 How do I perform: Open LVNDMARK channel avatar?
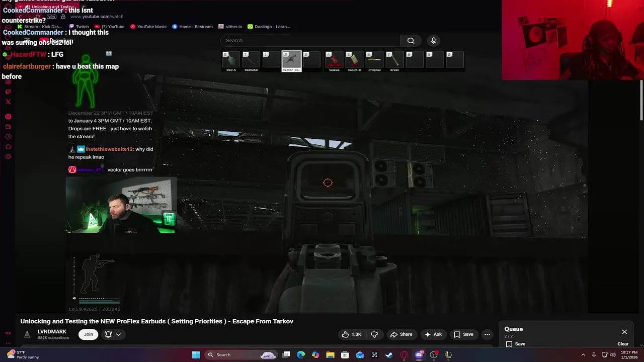27,334
